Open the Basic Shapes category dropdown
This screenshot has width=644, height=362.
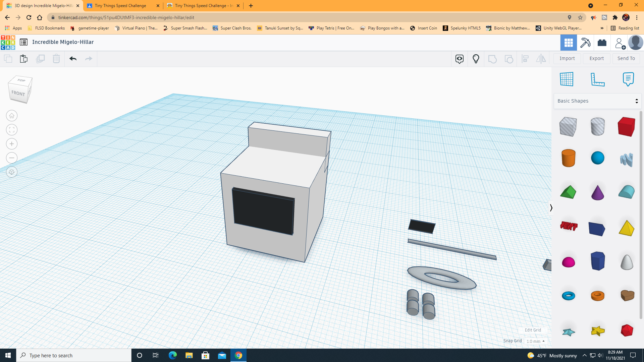pos(597,101)
